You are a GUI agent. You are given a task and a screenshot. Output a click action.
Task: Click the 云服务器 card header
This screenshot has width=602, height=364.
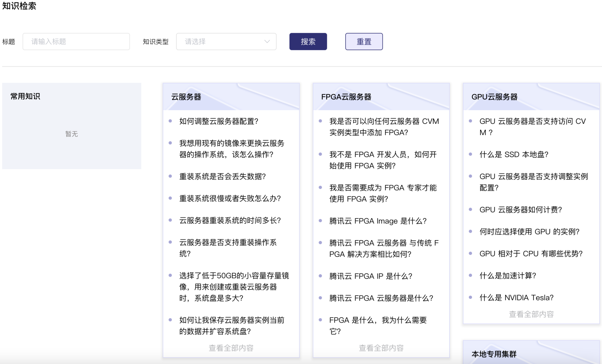click(231, 97)
